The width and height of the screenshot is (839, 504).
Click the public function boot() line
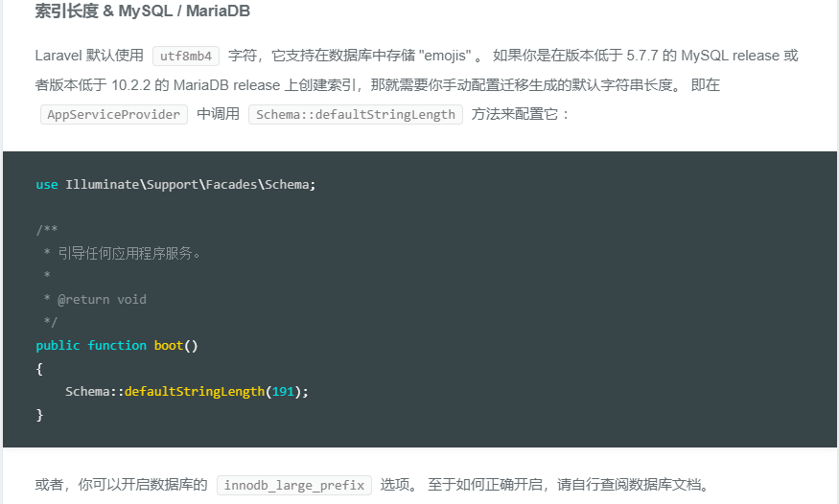[x=117, y=346]
